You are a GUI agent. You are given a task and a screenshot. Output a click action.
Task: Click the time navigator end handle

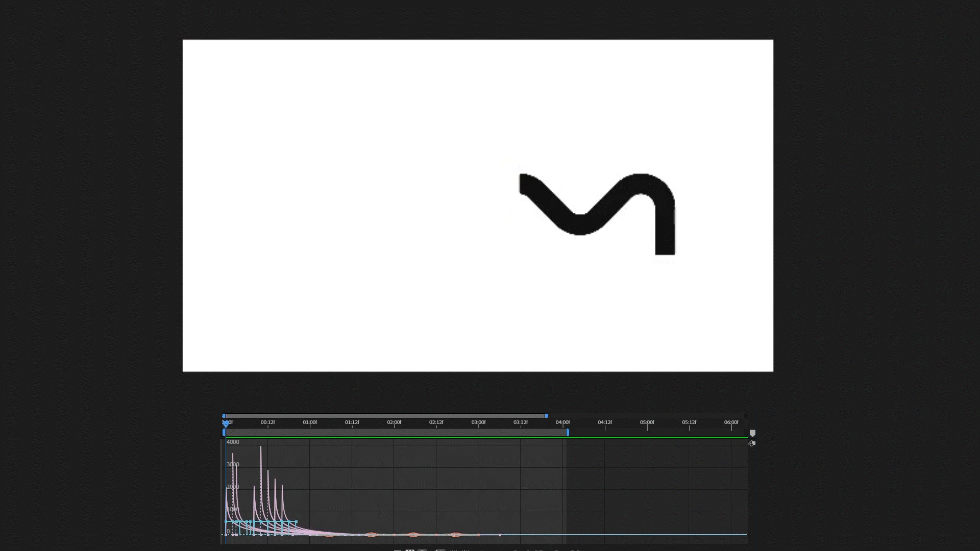[547, 416]
